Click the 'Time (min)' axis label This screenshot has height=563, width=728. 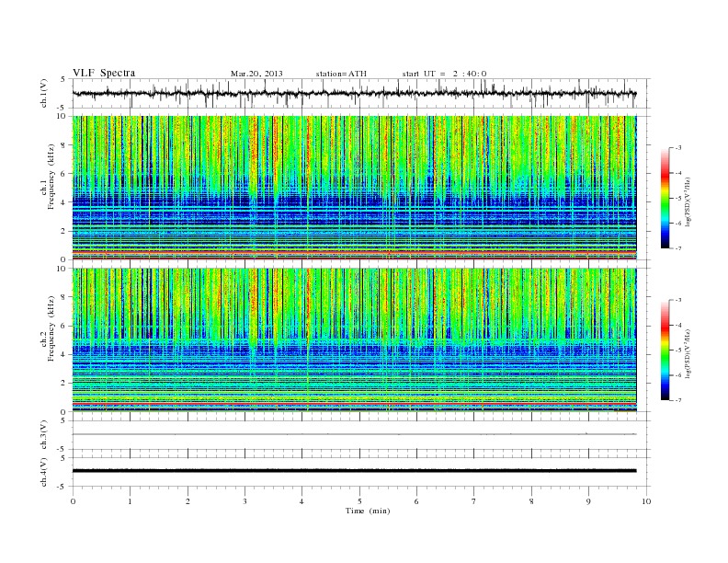pos(368,511)
